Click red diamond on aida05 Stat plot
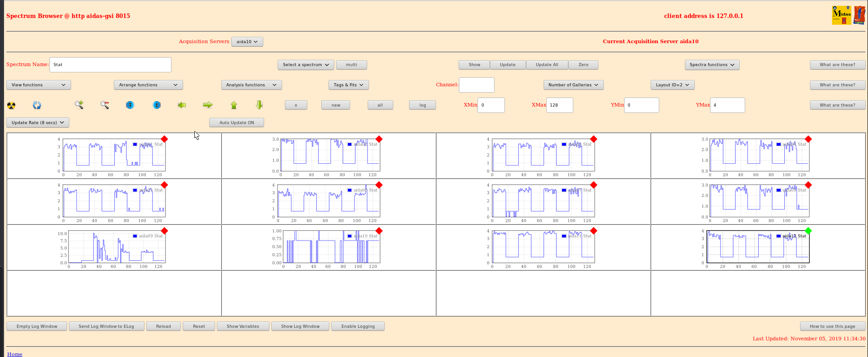868x357 pixels. point(164,185)
